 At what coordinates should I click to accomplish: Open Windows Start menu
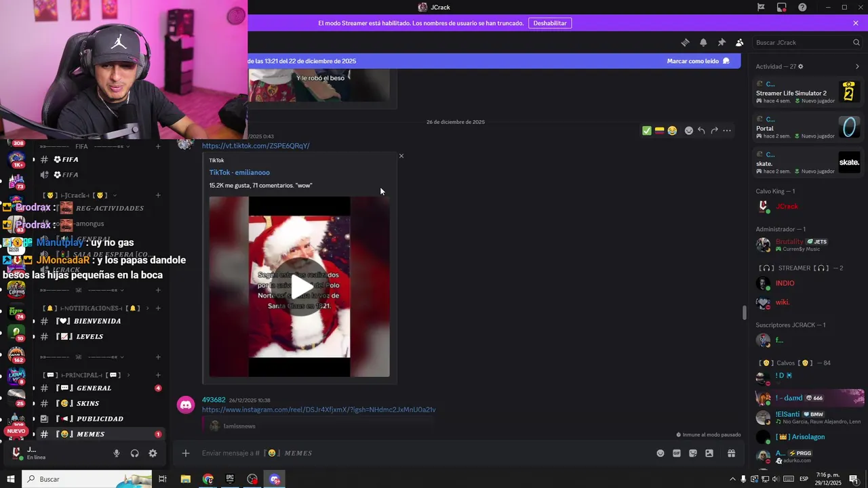tap(11, 479)
